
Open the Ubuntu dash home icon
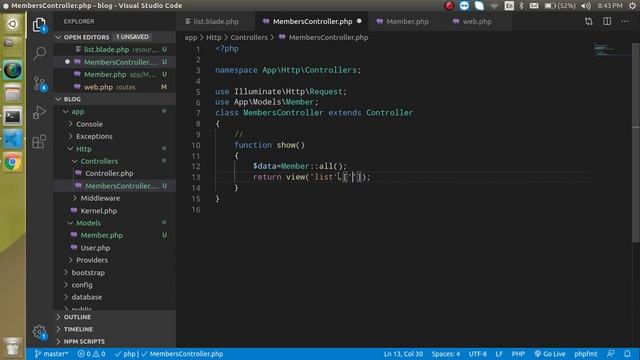coord(12,24)
